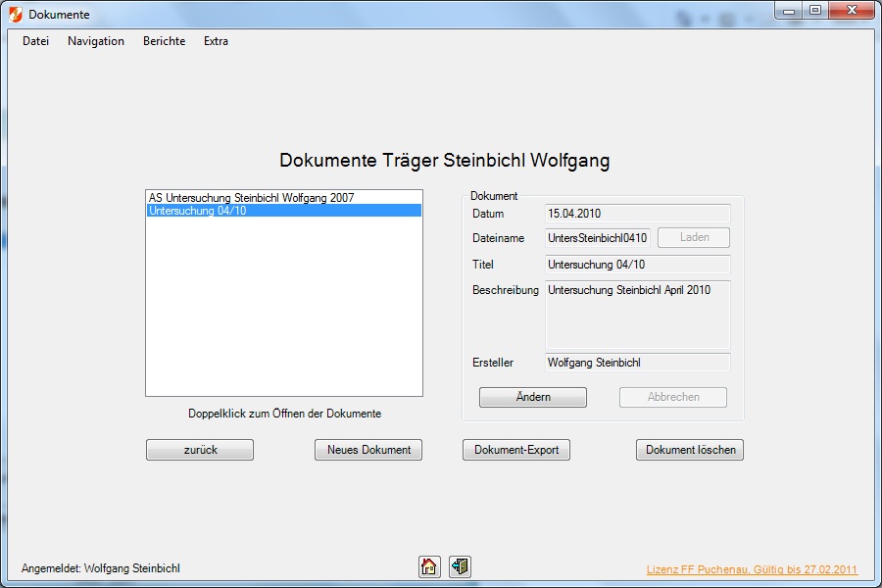The width and height of the screenshot is (882, 588).
Task: Click the Dokumente Träger Steinbichl Wolfgang heading
Action: [444, 161]
